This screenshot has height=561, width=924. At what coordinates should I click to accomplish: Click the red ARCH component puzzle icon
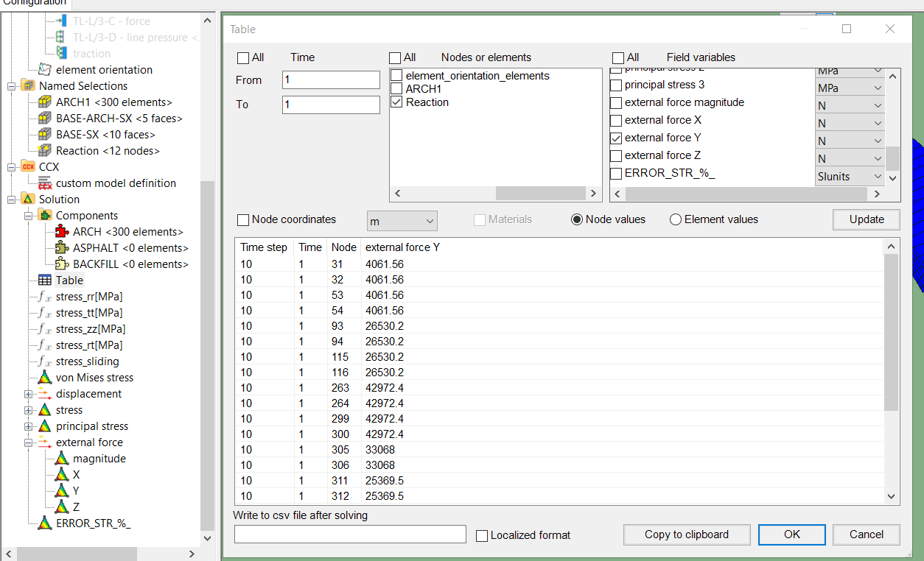pyautogui.click(x=62, y=232)
